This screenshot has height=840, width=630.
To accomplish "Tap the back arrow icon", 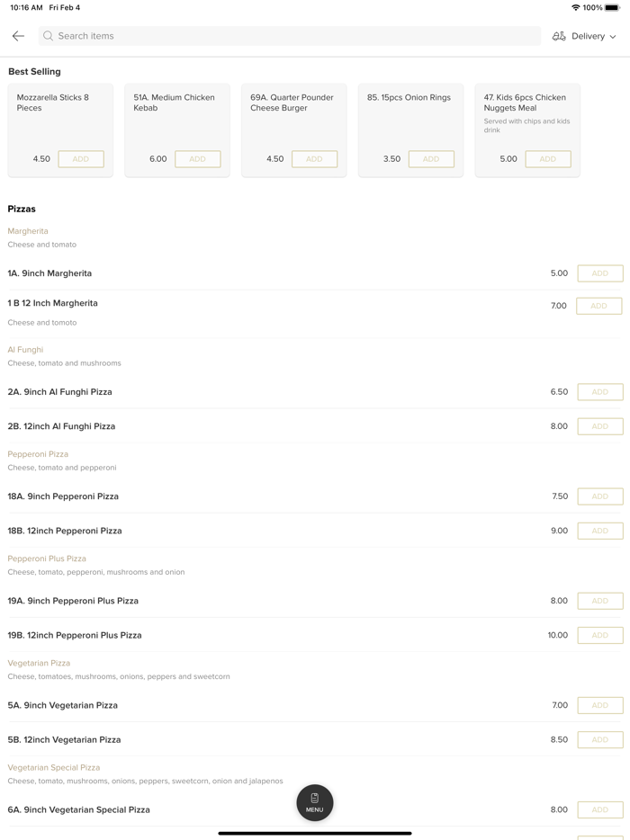I will click(18, 36).
